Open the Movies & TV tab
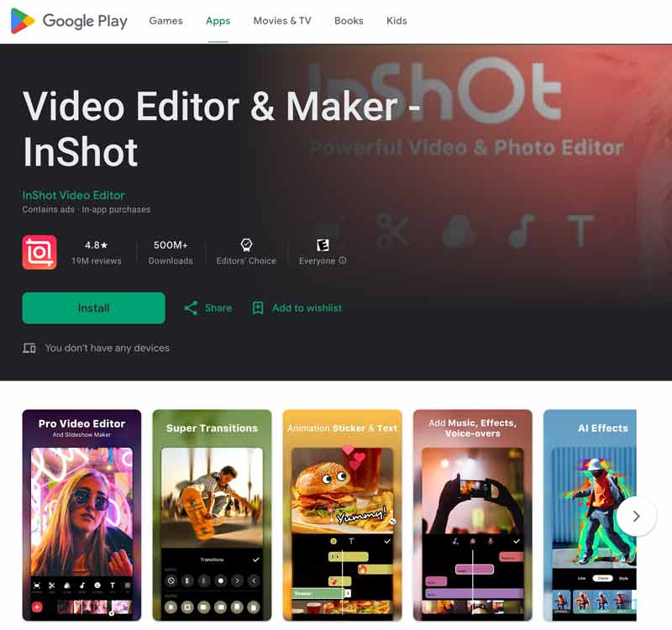 click(281, 21)
